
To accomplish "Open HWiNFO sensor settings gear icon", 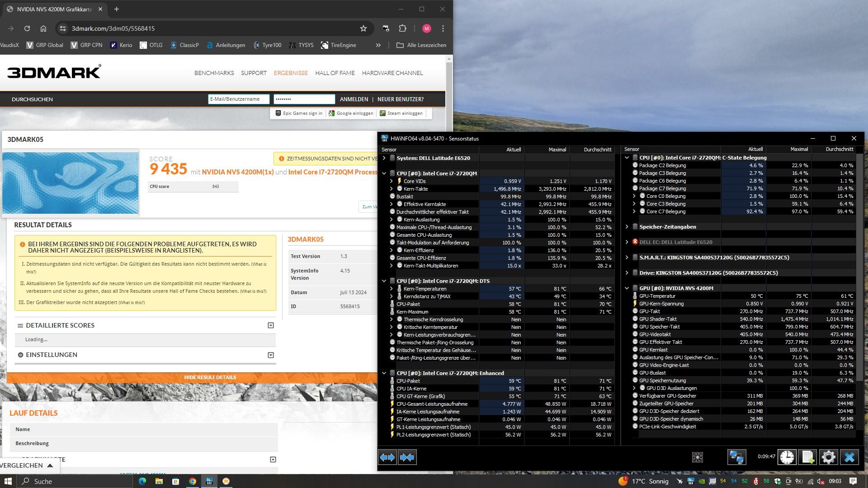I will click(829, 457).
